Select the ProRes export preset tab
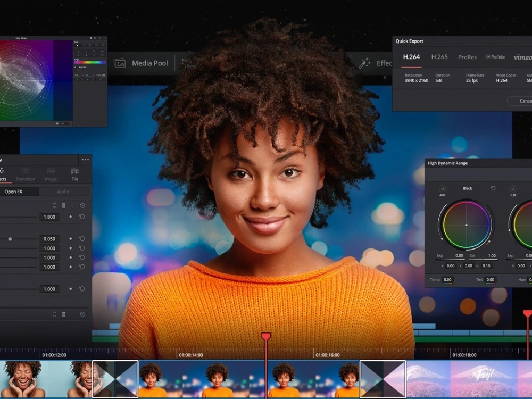 coord(467,57)
